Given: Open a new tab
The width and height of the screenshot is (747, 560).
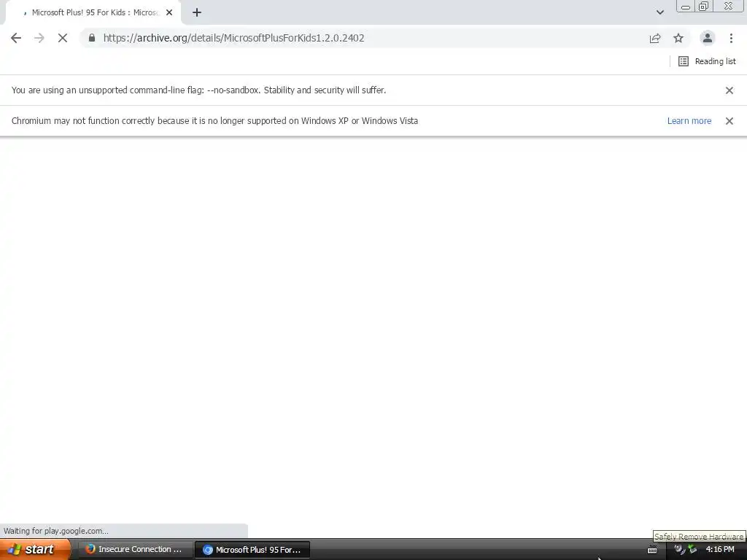Looking at the screenshot, I should click(197, 13).
